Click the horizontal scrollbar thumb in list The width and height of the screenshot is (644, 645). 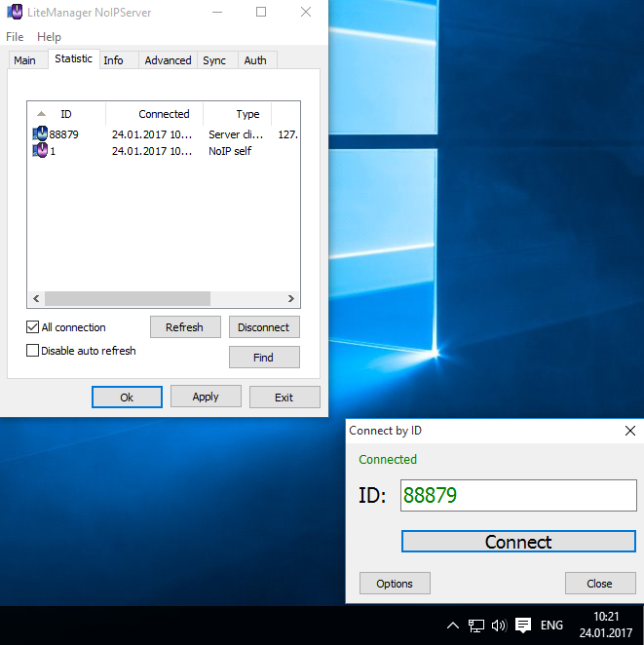128,299
